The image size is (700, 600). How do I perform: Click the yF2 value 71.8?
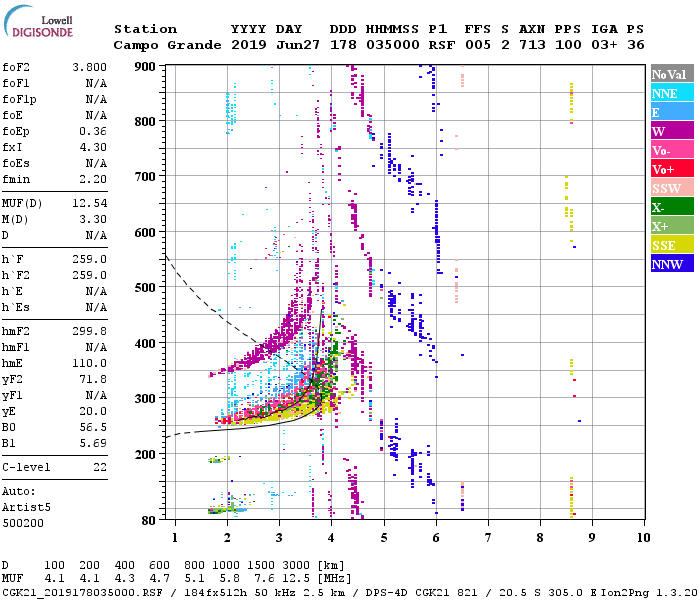(x=93, y=379)
